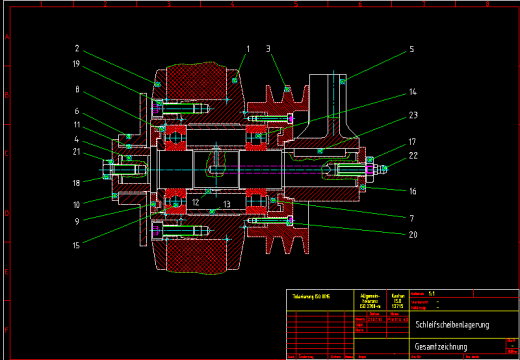Click part number 10 label

click(x=76, y=205)
